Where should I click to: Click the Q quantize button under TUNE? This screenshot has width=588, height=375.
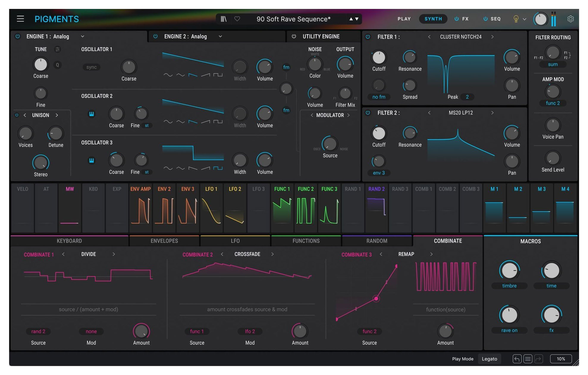57,65
